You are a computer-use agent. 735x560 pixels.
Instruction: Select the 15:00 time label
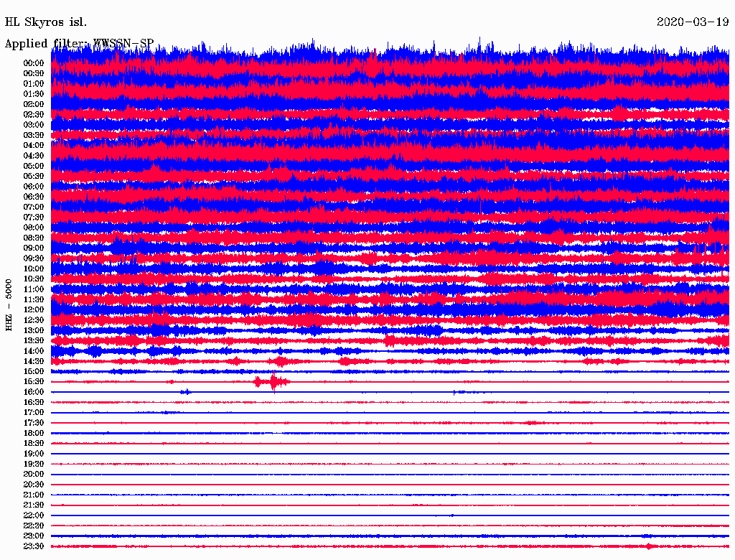[x=34, y=371]
